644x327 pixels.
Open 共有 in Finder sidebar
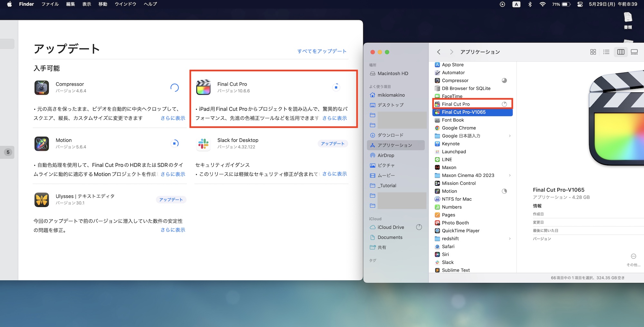pos(396,247)
